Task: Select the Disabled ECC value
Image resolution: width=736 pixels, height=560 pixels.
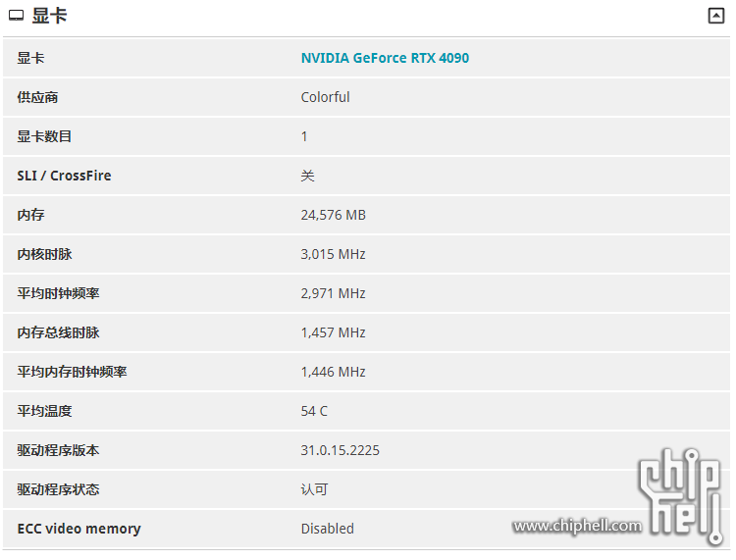Action: (x=328, y=529)
